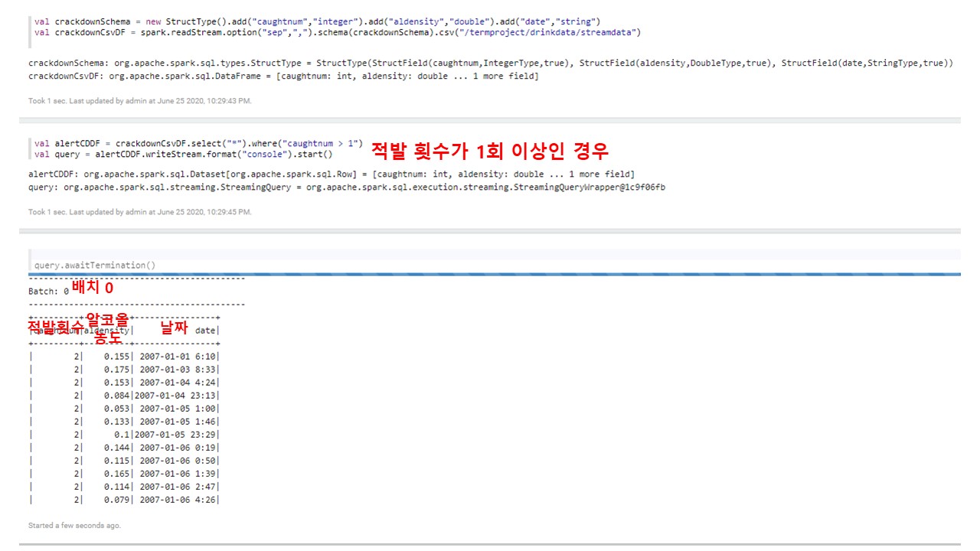Click into the query.awaitTermination() code editor
Screen dimensions: 980x551
coord(494,265)
